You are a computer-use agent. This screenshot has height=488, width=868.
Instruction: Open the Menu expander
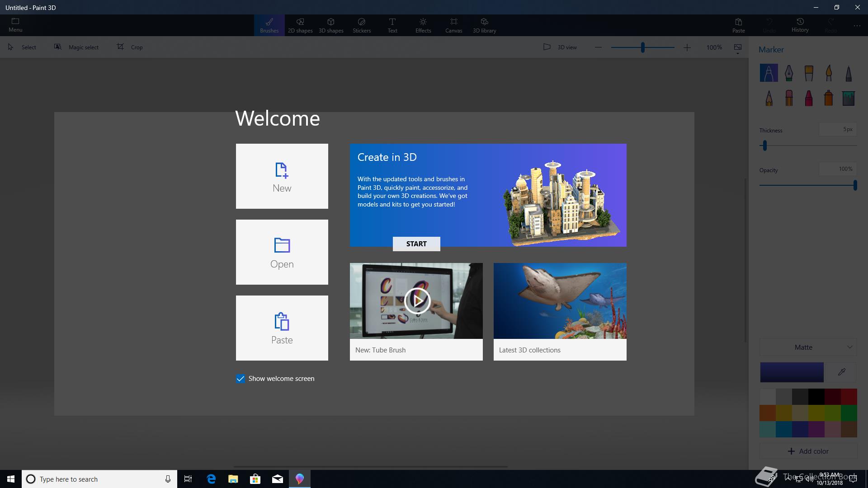tap(15, 25)
